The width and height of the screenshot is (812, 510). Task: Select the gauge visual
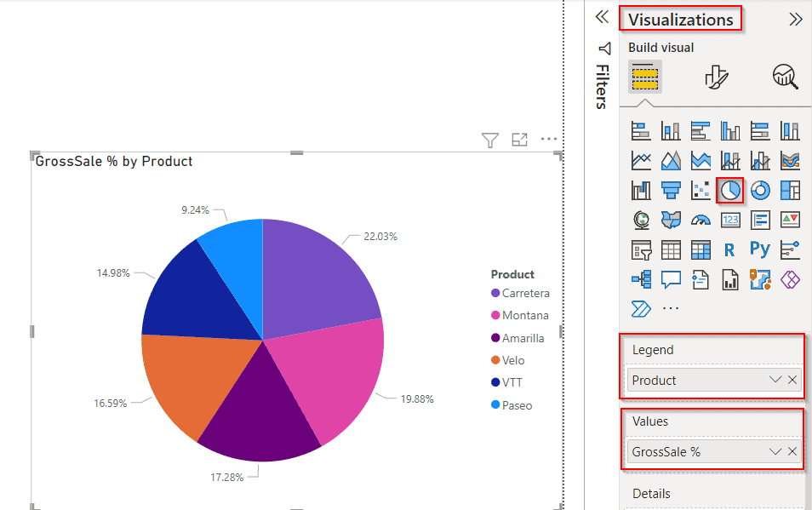coord(700,220)
